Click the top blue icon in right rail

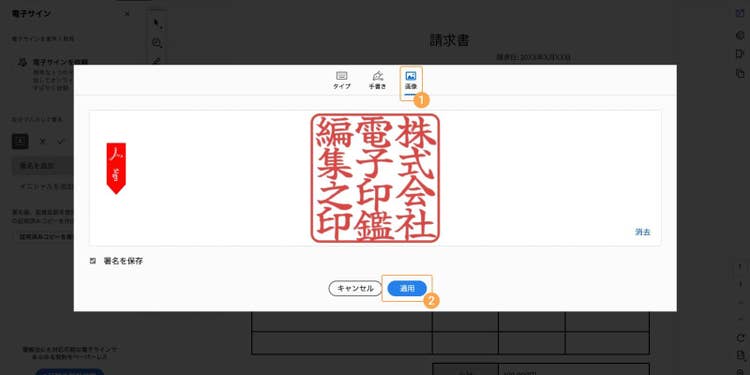[740, 13]
